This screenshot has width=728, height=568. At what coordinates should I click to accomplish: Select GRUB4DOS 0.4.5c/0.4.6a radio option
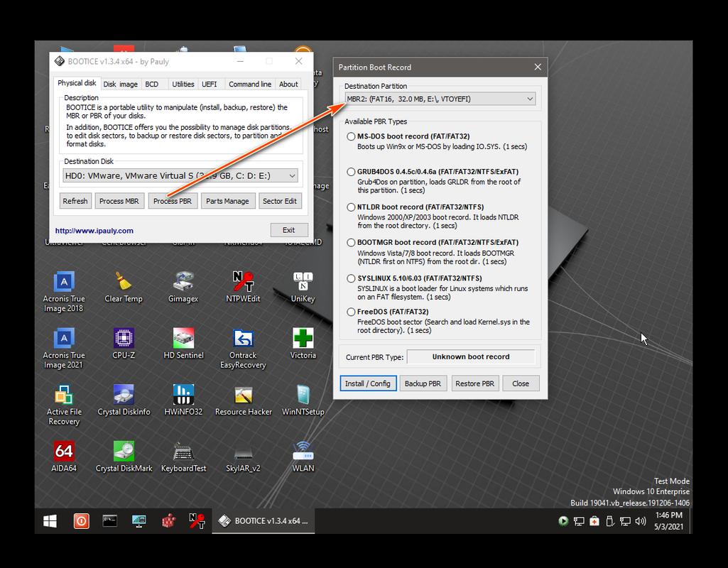[351, 172]
